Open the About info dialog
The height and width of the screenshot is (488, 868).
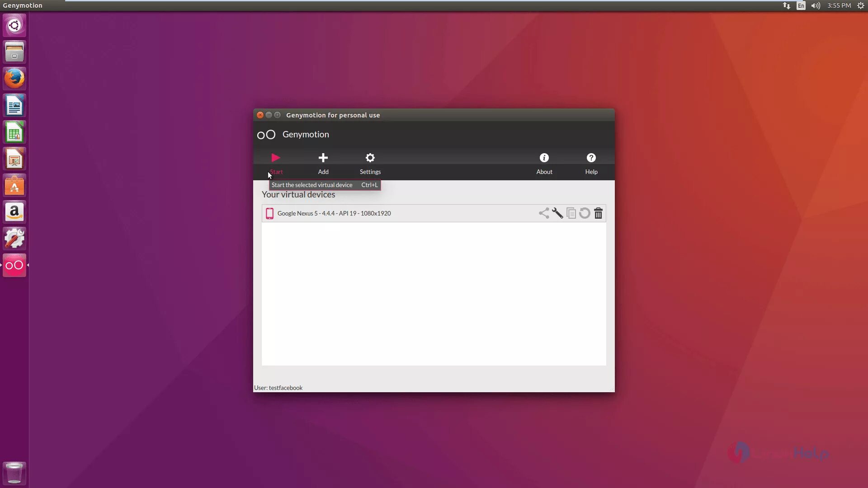[544, 163]
